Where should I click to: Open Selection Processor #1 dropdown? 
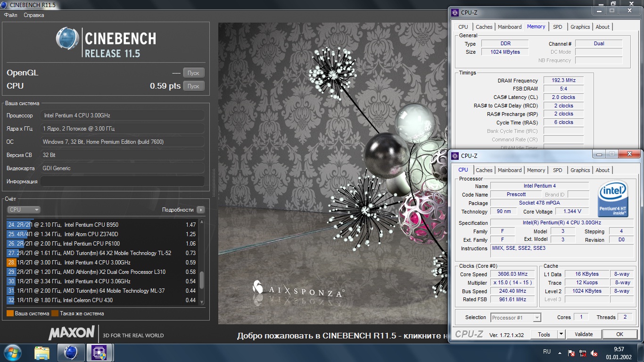pyautogui.click(x=516, y=318)
